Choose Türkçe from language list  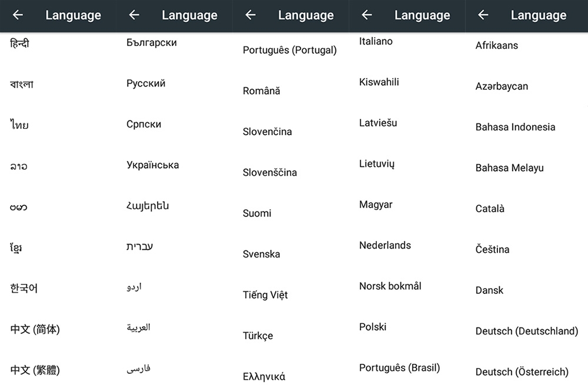pyautogui.click(x=258, y=336)
